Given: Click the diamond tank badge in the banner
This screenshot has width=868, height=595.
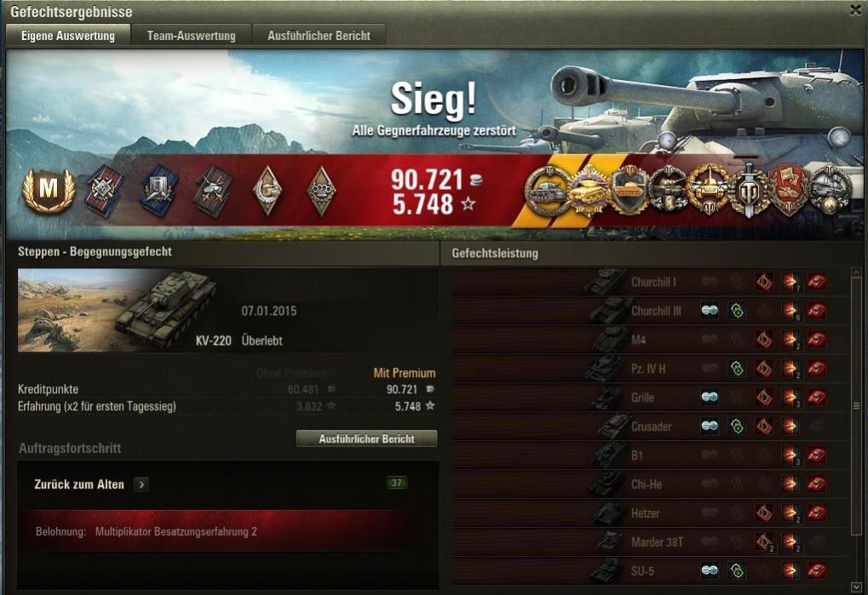Looking at the screenshot, I should (x=267, y=190).
